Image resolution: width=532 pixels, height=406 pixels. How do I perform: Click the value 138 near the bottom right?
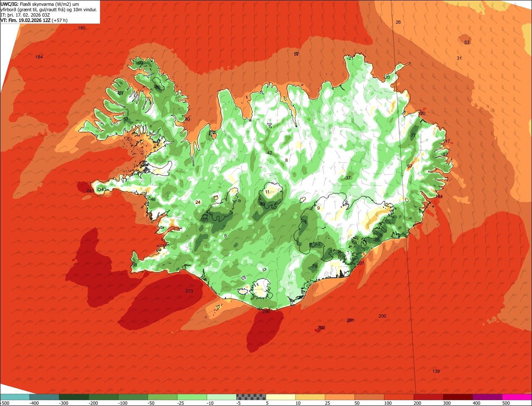click(436, 371)
